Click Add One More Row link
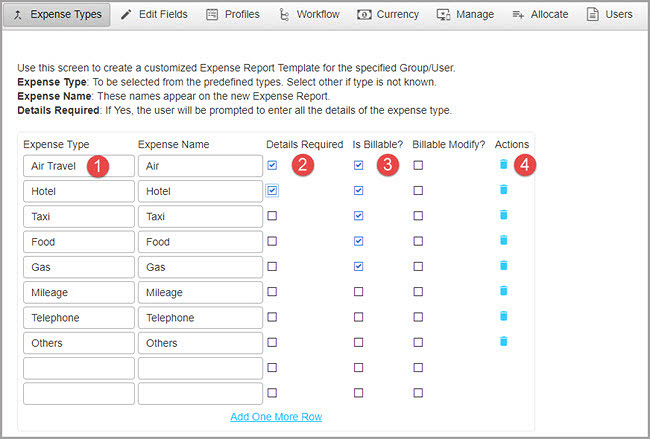Image resolution: width=650 pixels, height=439 pixels. coord(276,417)
